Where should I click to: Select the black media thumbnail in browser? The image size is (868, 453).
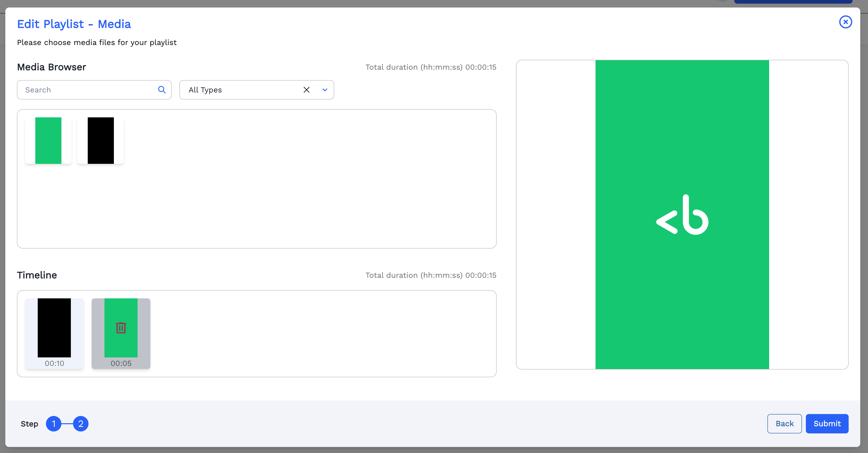tap(100, 140)
